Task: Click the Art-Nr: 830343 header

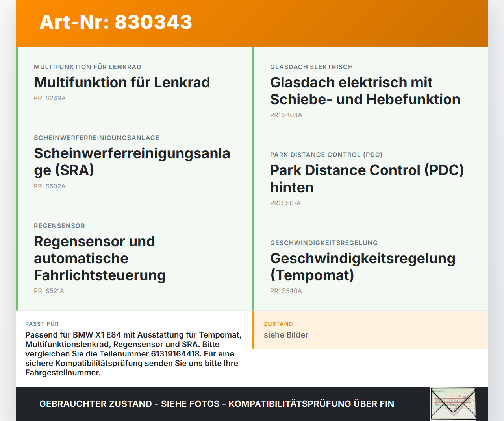Action: pyautogui.click(x=116, y=22)
